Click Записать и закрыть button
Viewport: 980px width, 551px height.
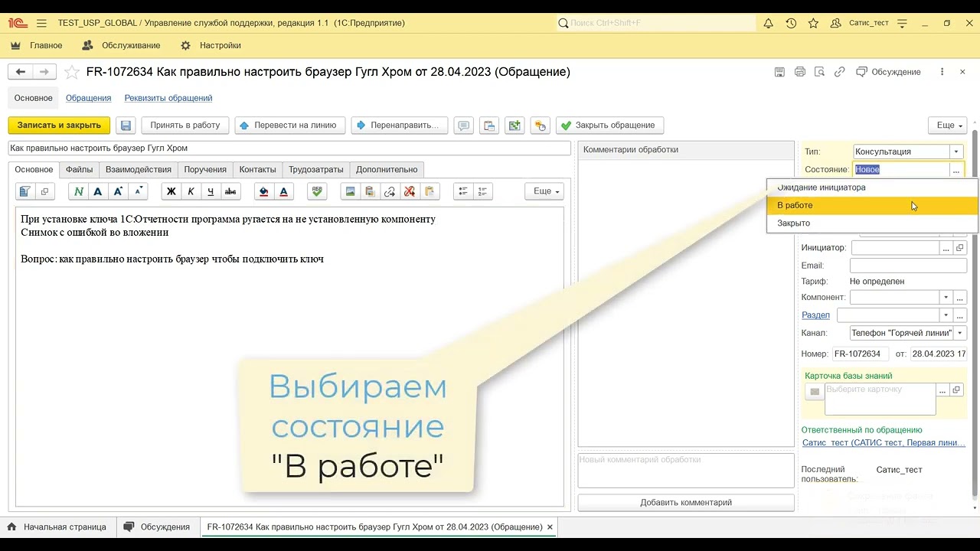point(59,126)
